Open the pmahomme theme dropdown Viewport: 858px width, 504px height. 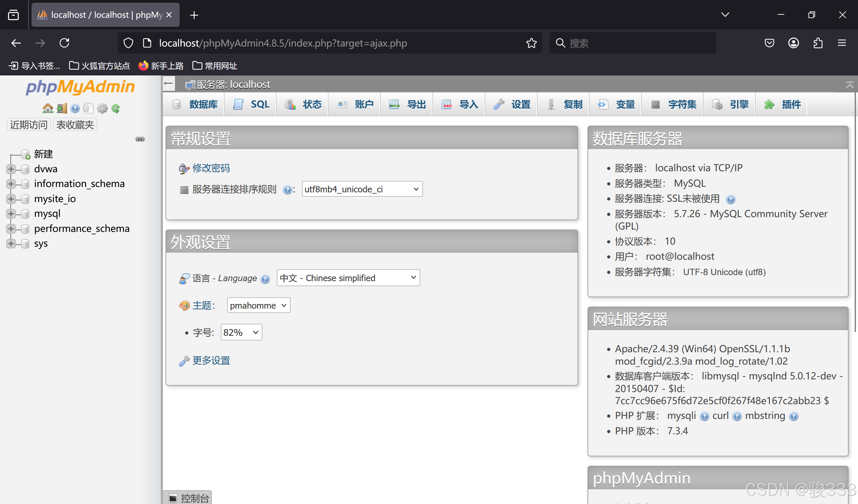259,306
